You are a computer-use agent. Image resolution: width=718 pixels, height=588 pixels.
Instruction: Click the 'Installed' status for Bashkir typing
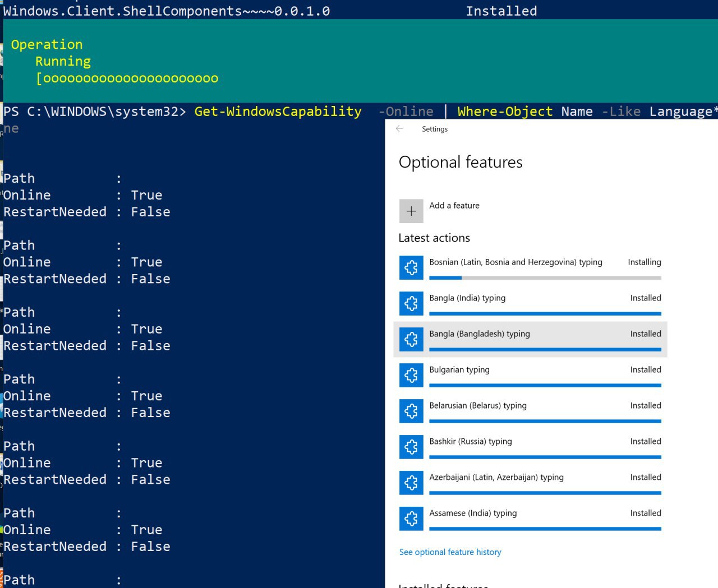[646, 441]
